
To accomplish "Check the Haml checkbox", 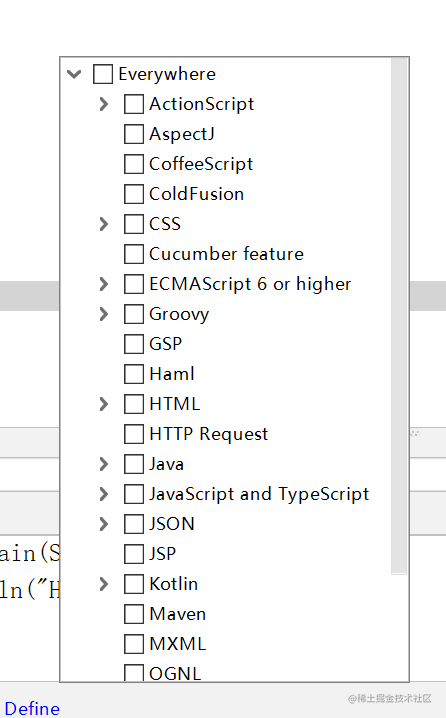I will coord(134,374).
